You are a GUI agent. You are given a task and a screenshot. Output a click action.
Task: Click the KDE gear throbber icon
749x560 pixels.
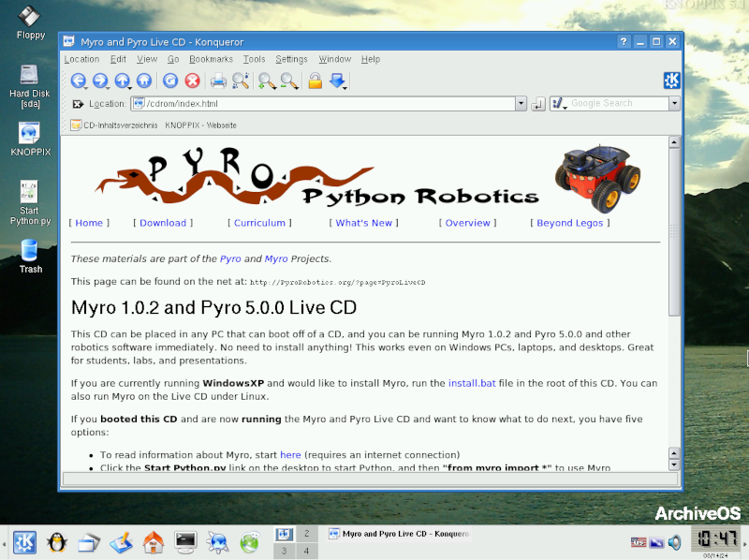(671, 81)
